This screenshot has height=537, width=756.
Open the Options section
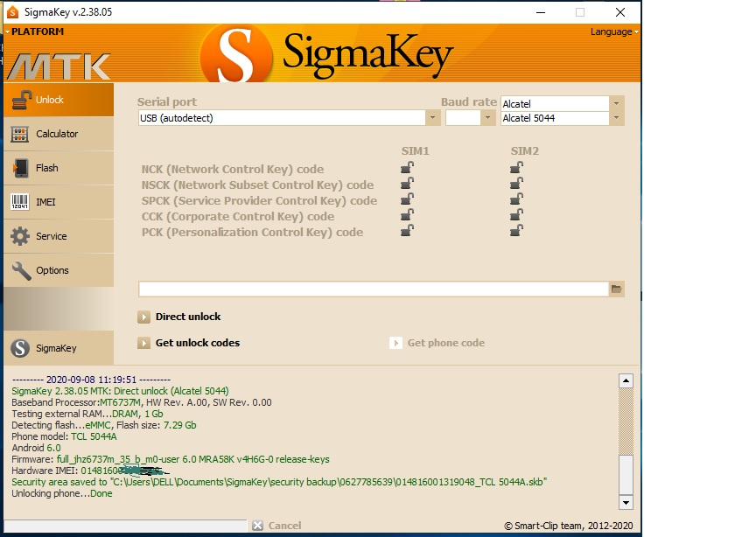point(59,270)
